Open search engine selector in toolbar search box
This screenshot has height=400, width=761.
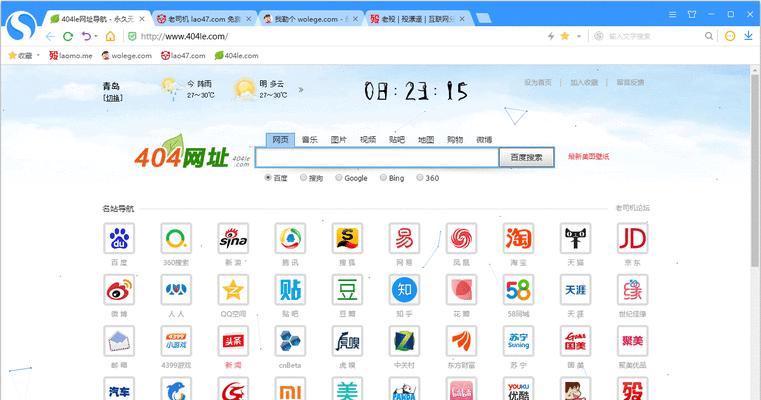599,36
